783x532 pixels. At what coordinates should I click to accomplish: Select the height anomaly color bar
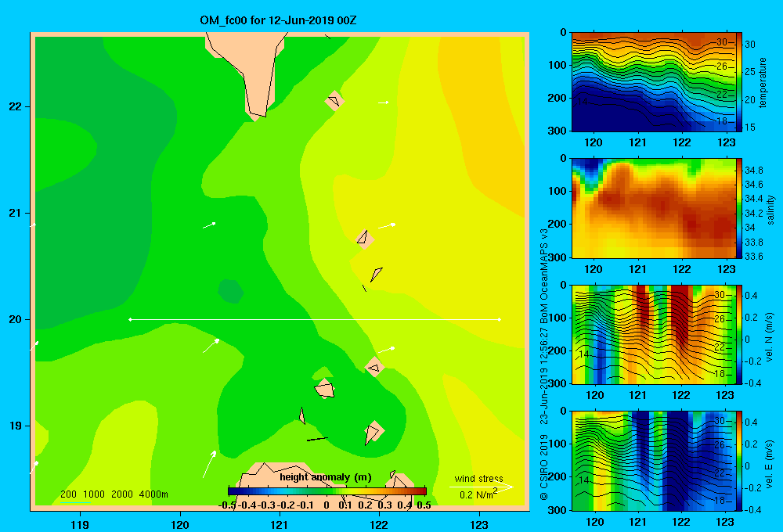point(327,491)
